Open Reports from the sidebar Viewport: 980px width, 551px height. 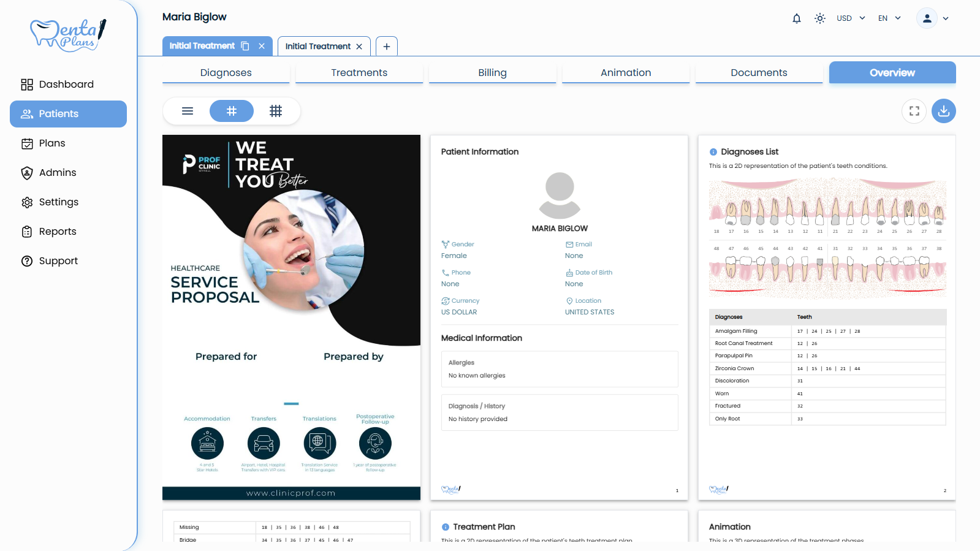click(x=58, y=232)
